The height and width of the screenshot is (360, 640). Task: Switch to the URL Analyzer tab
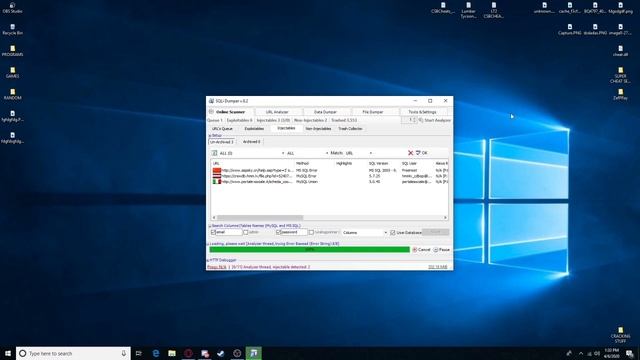click(x=277, y=112)
